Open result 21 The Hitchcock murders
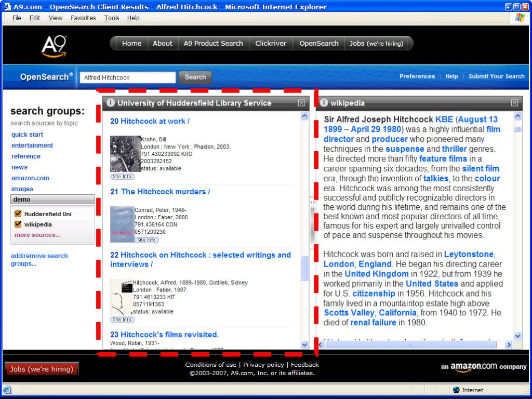Image resolution: width=532 pixels, height=399 pixels. click(160, 192)
